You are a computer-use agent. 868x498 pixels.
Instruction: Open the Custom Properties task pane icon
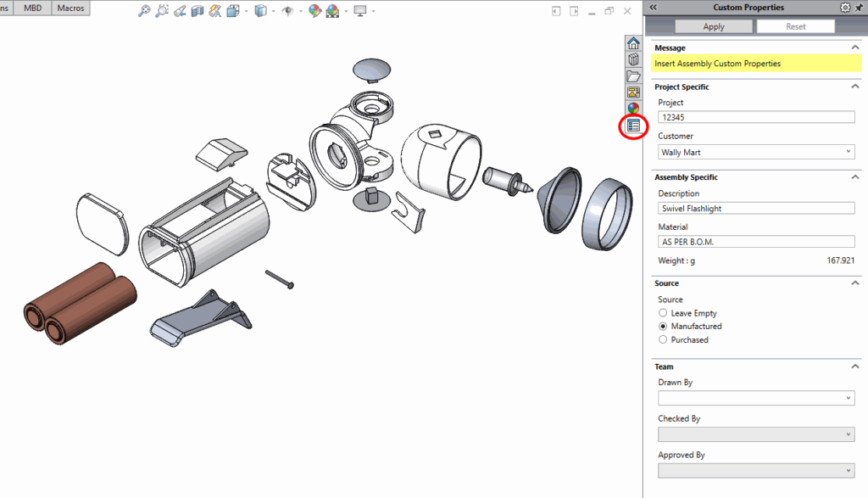(633, 126)
